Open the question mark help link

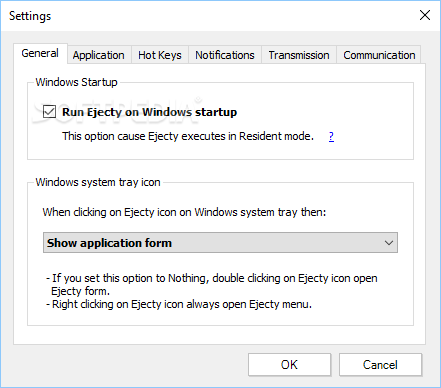coord(331,136)
